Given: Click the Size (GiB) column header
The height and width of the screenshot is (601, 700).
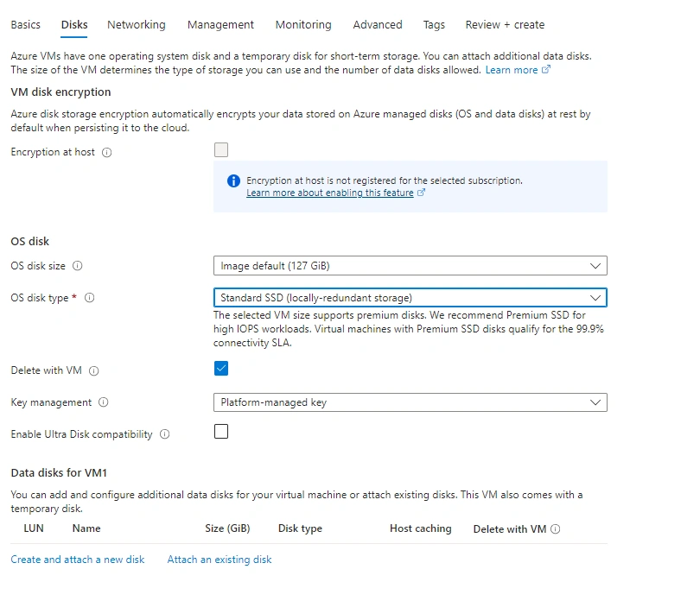Looking at the screenshot, I should coord(227,528).
